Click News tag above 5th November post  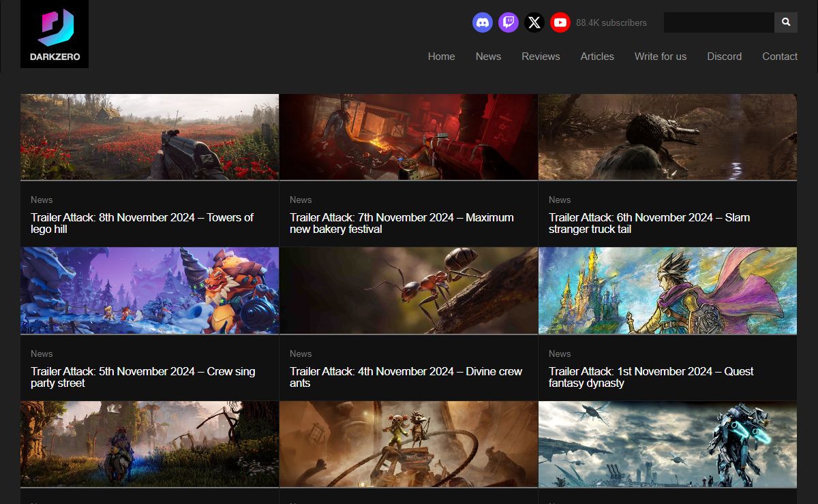[42, 353]
